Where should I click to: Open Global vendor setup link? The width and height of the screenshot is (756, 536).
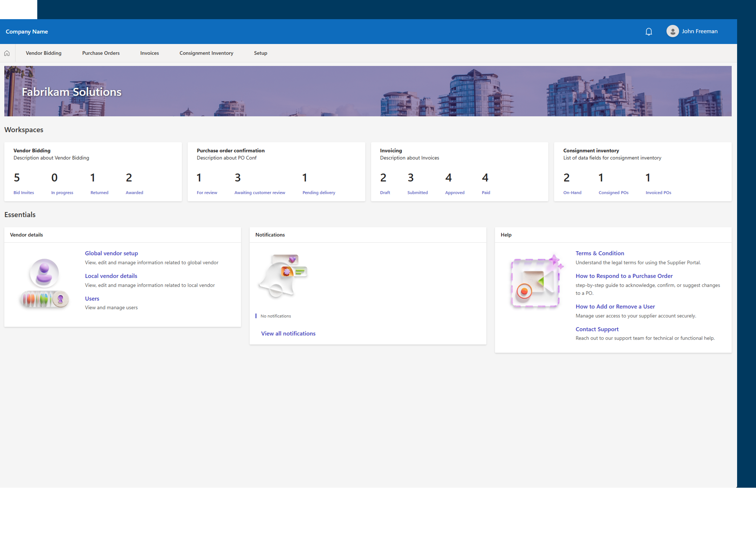pyautogui.click(x=112, y=253)
